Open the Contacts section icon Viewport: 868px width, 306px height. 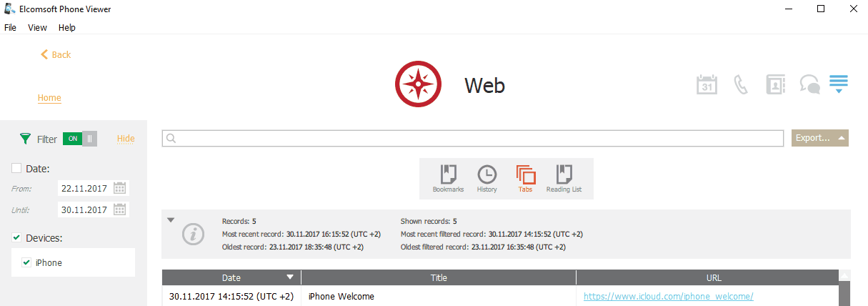point(774,84)
